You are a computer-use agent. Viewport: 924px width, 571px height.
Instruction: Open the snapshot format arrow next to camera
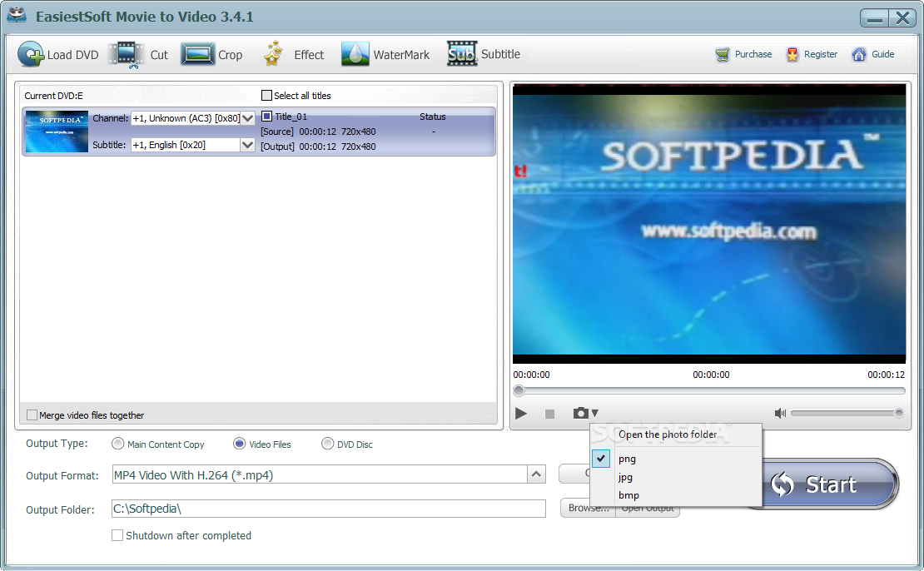[x=595, y=413]
